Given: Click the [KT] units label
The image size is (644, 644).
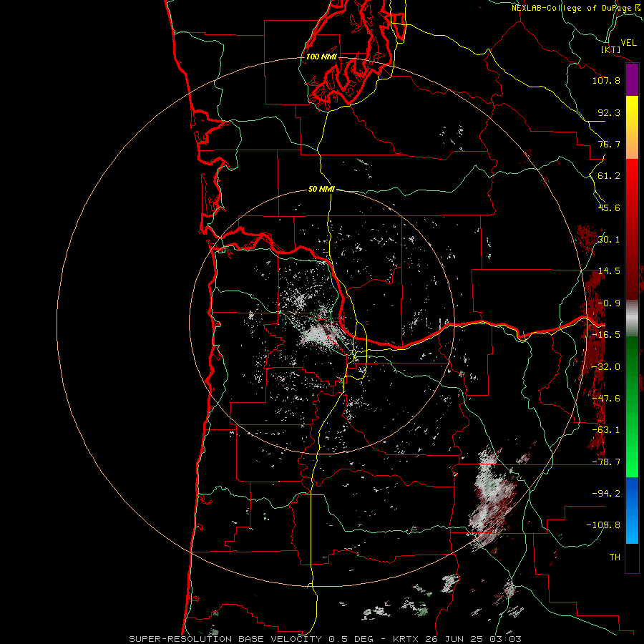Looking at the screenshot, I should (611, 49).
